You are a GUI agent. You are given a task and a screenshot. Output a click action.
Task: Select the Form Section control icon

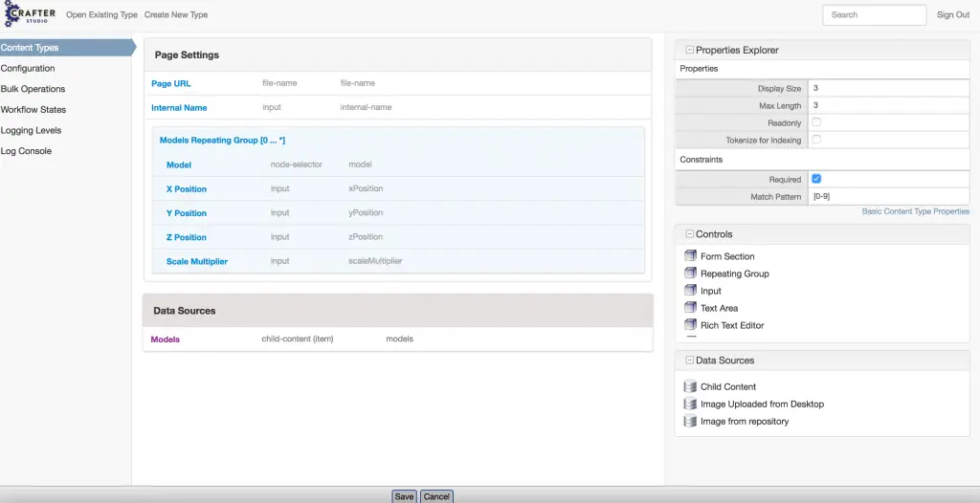691,256
